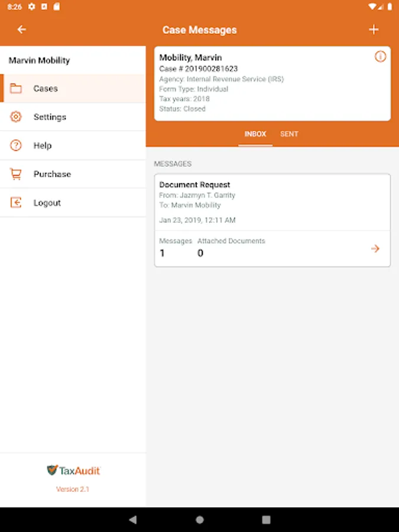Tap Document Request message title
Screen dimensions: 399x532
pos(194,184)
